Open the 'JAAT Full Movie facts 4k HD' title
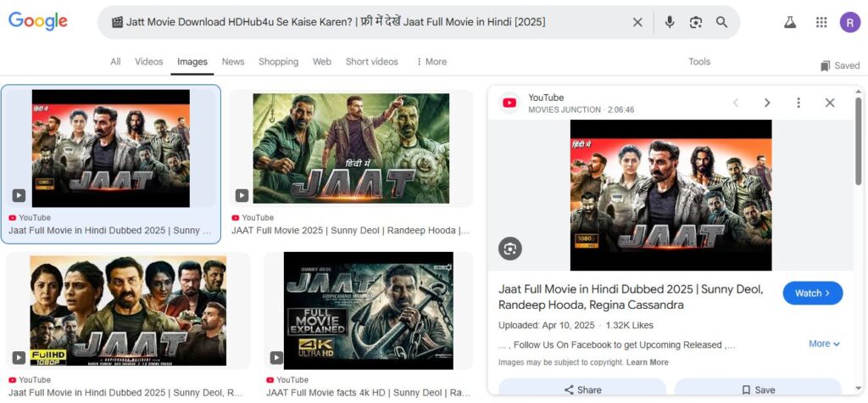 [368, 393]
